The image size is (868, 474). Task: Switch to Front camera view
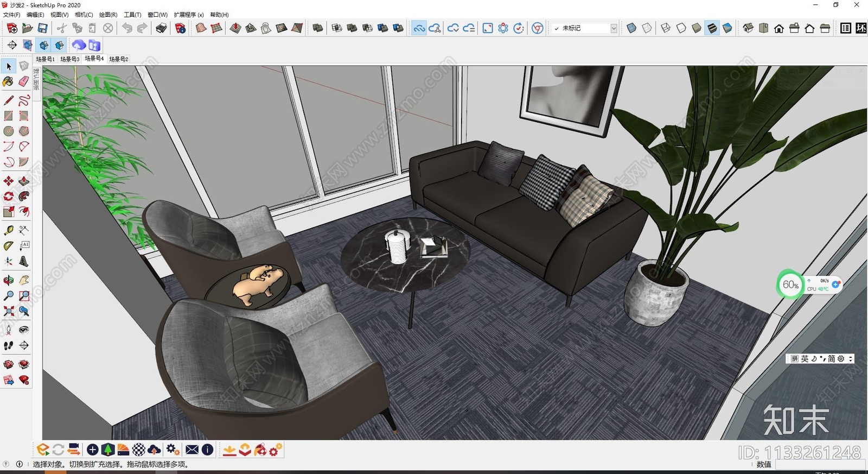pyautogui.click(x=779, y=28)
